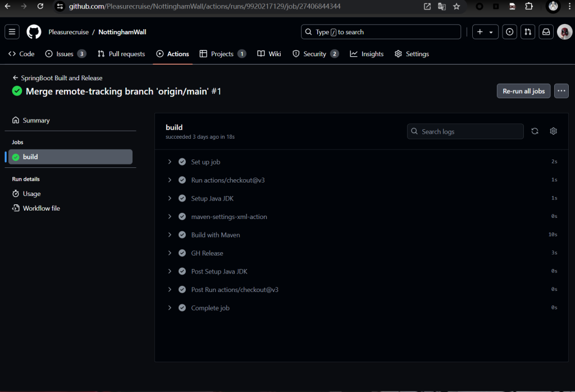The height and width of the screenshot is (392, 575).
Task: Open the browser extensions puzzle icon
Action: (x=529, y=6)
